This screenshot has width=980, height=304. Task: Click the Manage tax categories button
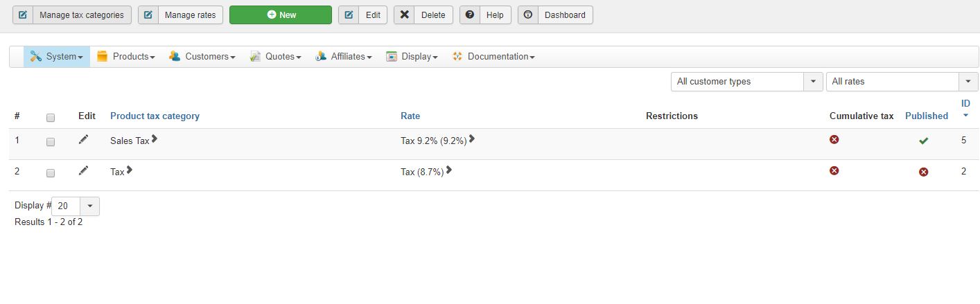click(x=72, y=15)
